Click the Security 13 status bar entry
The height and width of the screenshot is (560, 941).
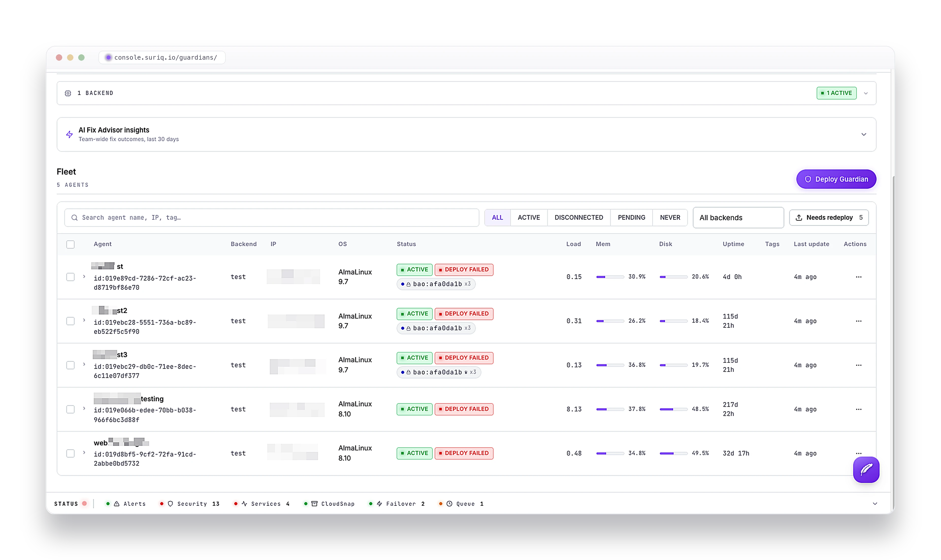(x=189, y=504)
